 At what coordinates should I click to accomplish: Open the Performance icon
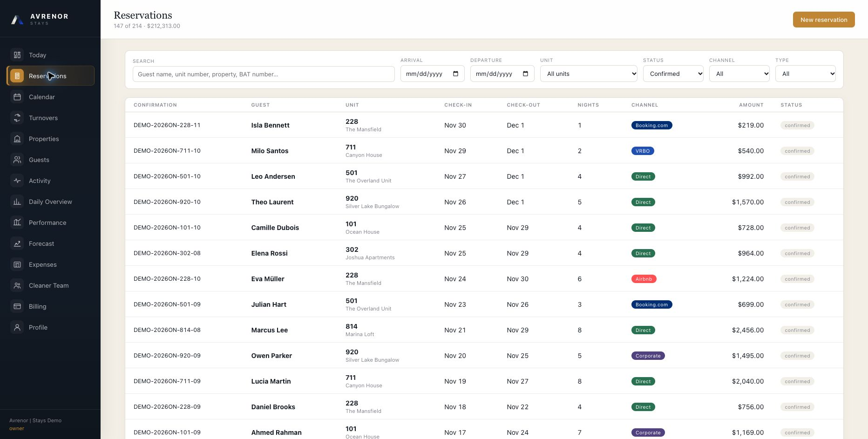click(17, 223)
